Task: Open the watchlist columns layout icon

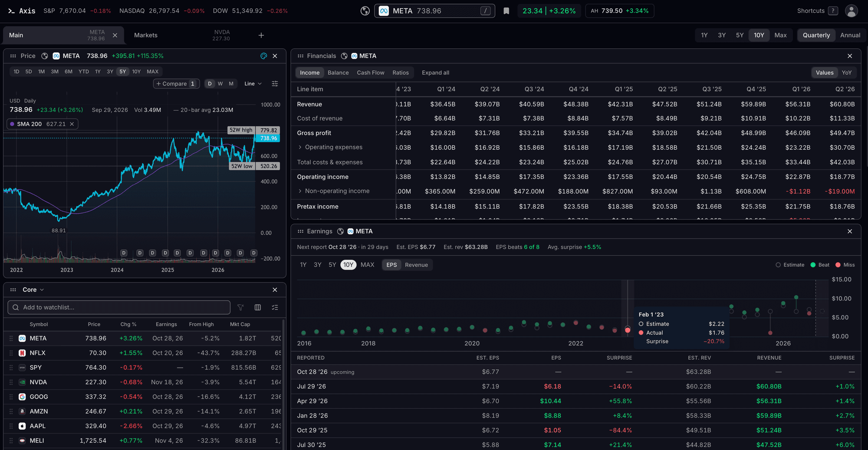Action: coord(258,307)
